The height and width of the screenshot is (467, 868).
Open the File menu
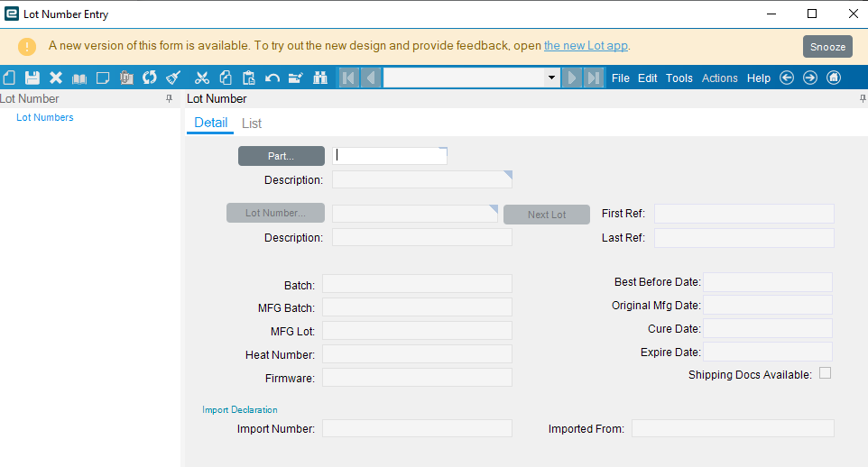621,78
